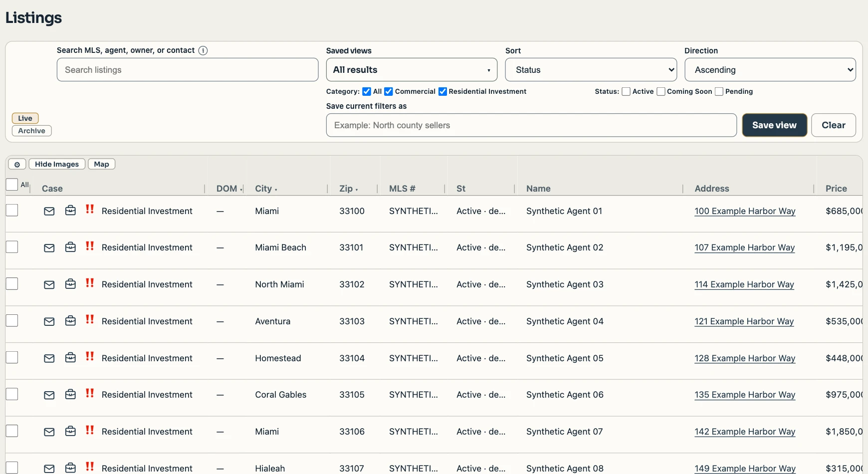The height and width of the screenshot is (474, 868).
Task: Select the row for 121 Example Harbor Way
Action: coord(12,321)
